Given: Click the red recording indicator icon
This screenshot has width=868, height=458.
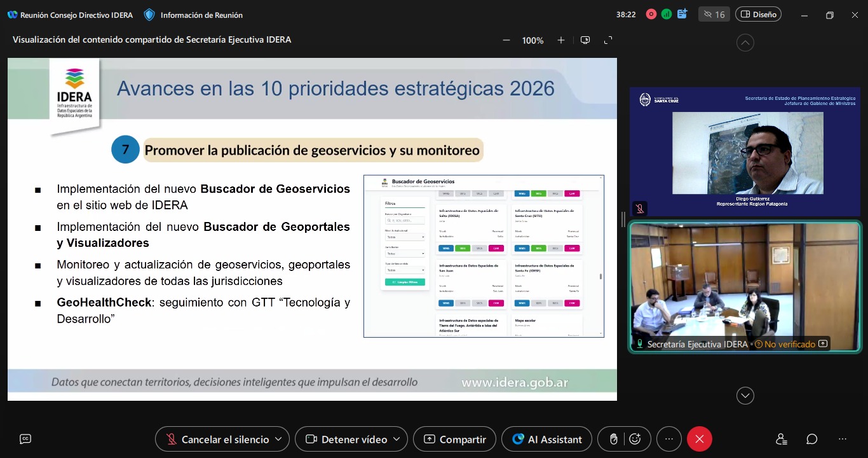Looking at the screenshot, I should (x=651, y=14).
